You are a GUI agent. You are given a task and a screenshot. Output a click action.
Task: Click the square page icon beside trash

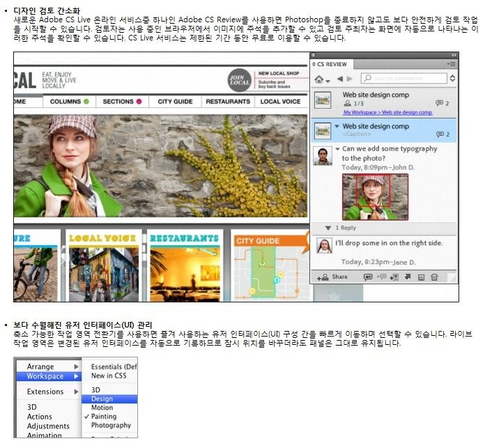[x=421, y=277]
